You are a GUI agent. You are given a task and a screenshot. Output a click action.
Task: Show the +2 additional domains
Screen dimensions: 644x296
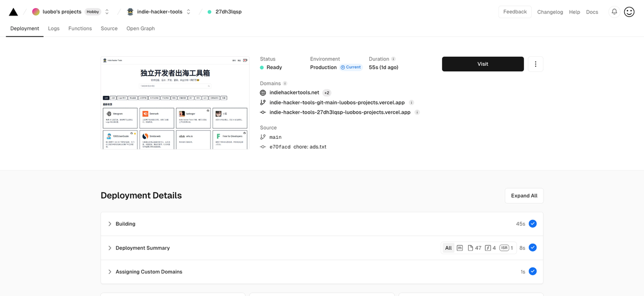point(327,93)
